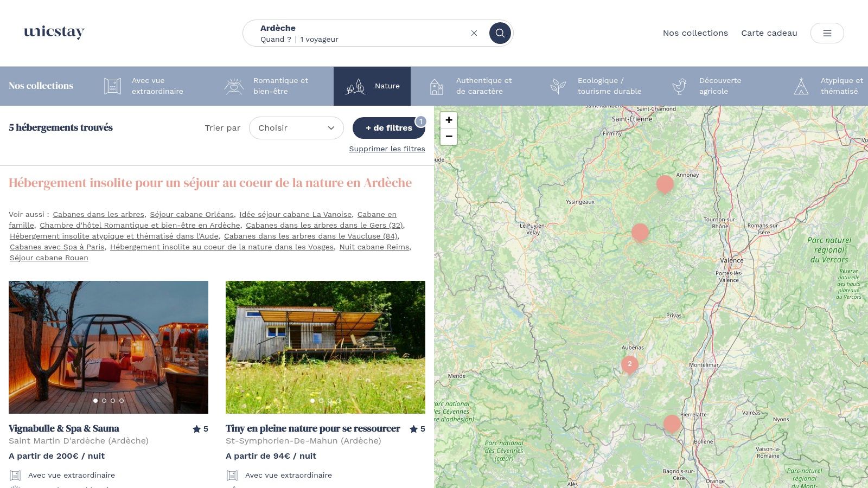Select Avec vue extraordinaire collection icon
This screenshot has height=488, width=868.
(x=112, y=86)
